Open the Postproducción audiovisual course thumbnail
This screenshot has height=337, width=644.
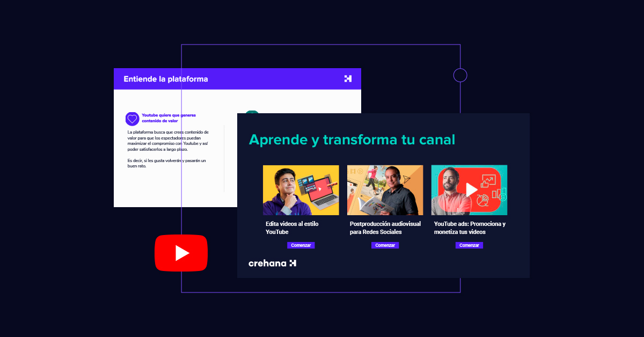[385, 190]
